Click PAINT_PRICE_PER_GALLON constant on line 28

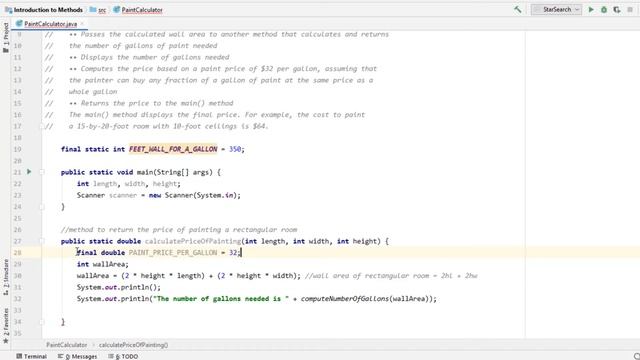(x=173, y=253)
